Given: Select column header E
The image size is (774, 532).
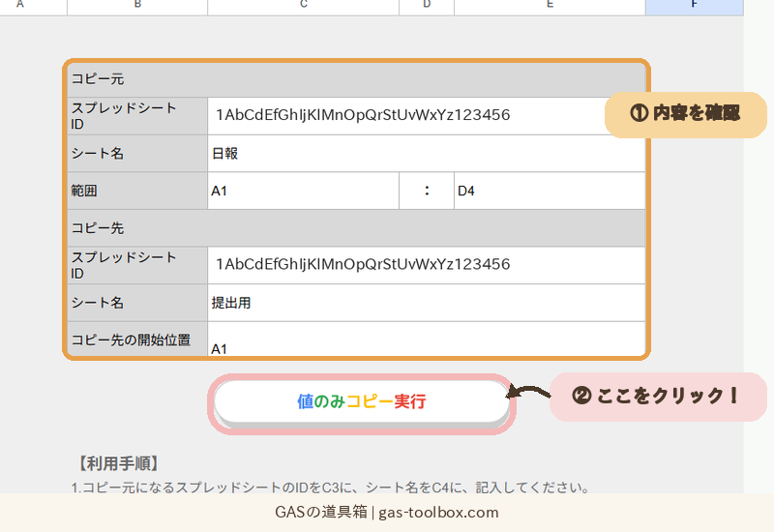Looking at the screenshot, I should 550,7.
